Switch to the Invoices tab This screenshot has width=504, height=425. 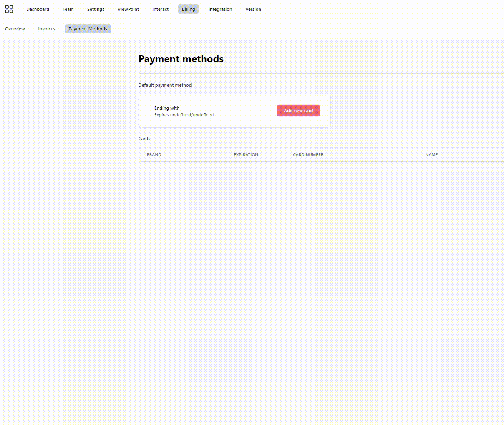47,29
